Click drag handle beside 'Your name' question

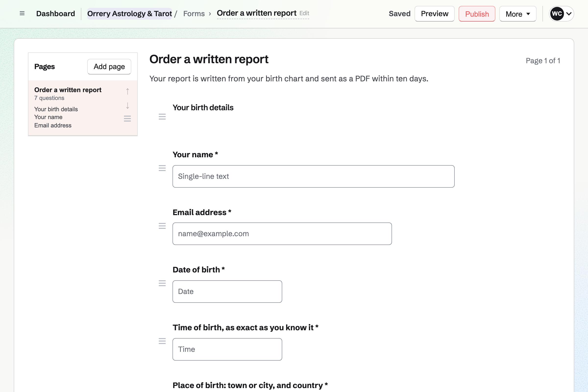[162, 168]
